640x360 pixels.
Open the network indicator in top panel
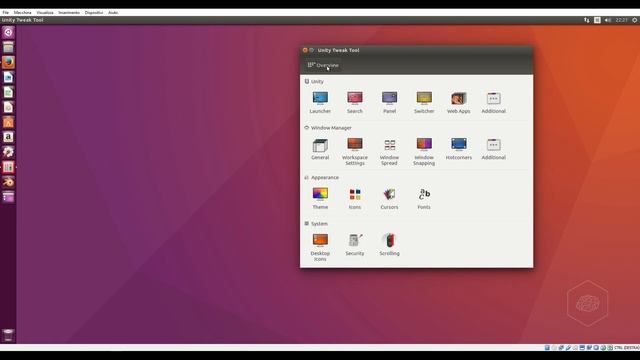point(587,20)
